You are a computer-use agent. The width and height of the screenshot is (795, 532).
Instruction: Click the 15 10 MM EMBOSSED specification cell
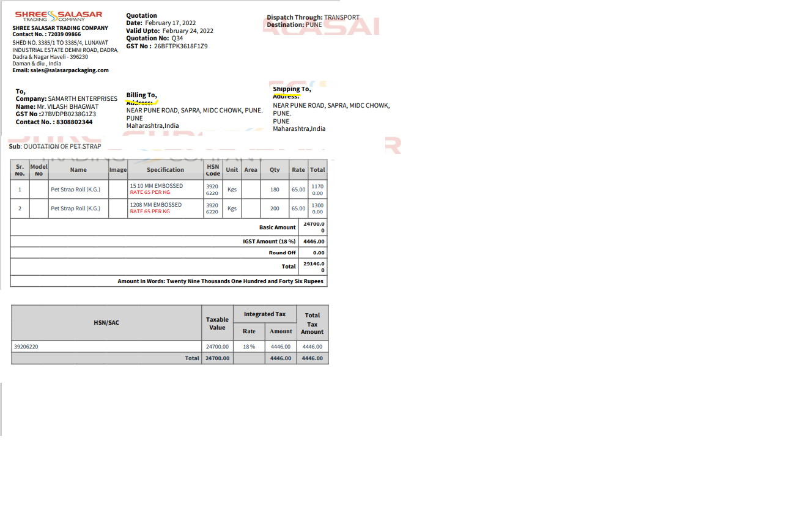click(x=156, y=186)
